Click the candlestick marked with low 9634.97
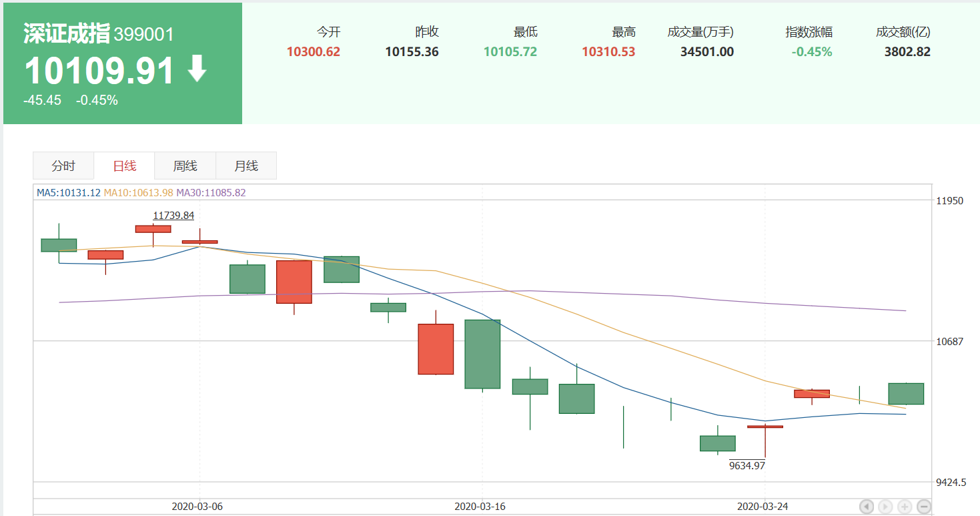The height and width of the screenshot is (516, 980). (x=765, y=427)
